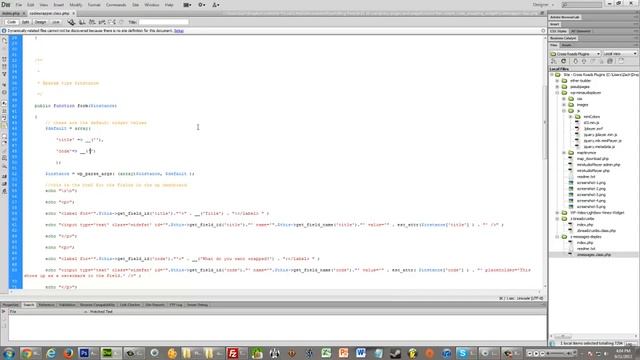Dismiss the info bar with its close icon
Image resolution: width=640 pixels, height=360 pixels.
pyautogui.click(x=543, y=31)
